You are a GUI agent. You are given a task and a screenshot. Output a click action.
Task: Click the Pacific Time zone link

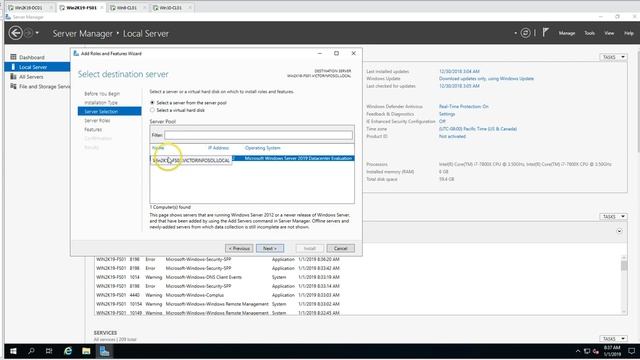coord(478,129)
